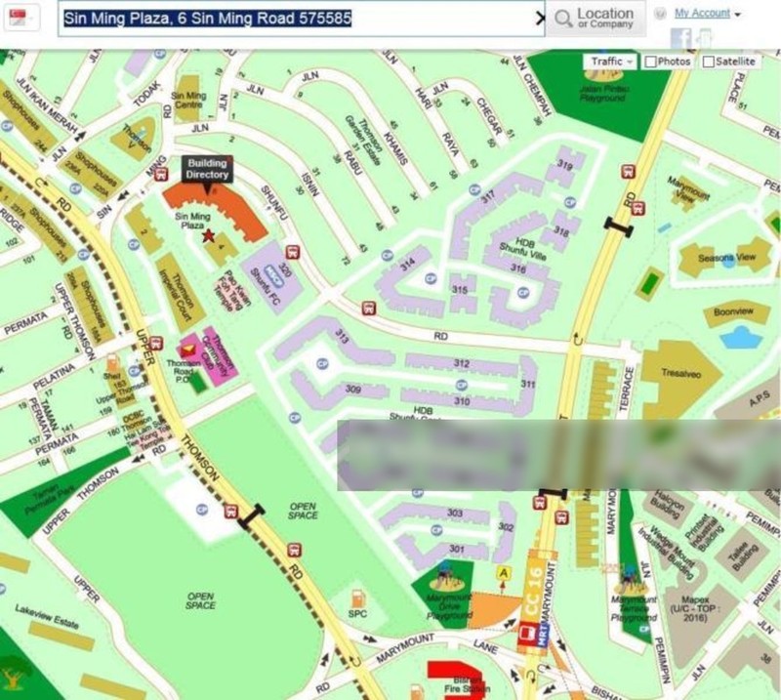The image size is (781, 700).
Task: Open the Traffic dropdown
Action: tap(610, 62)
